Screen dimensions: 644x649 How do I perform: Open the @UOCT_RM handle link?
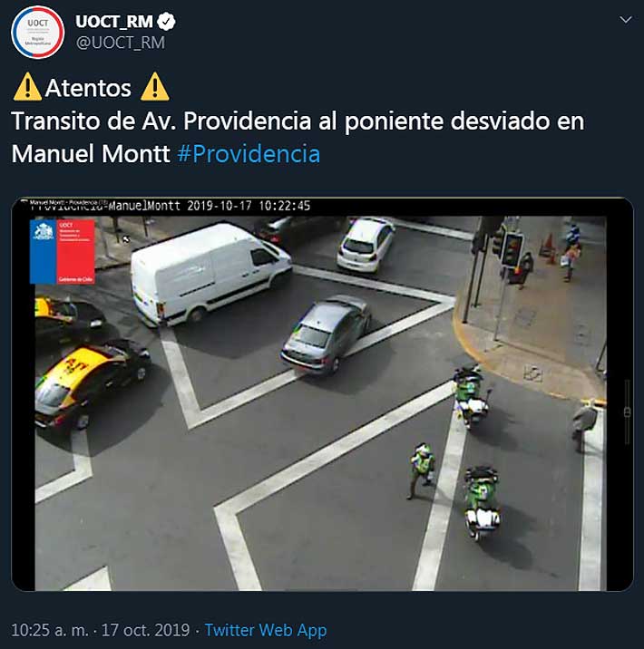[x=121, y=43]
